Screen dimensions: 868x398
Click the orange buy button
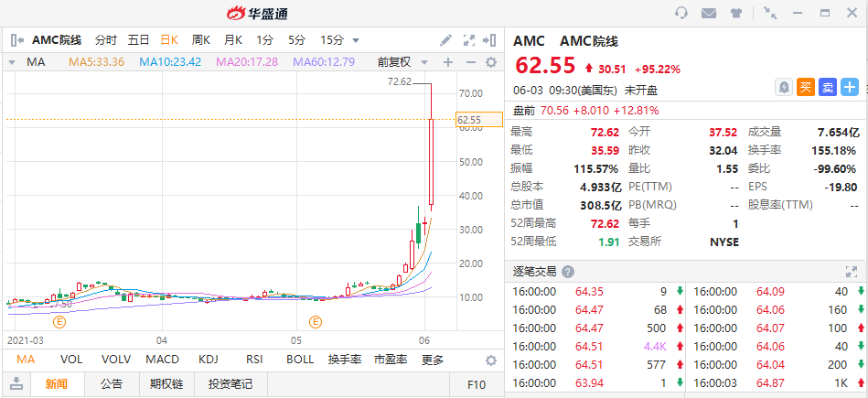(x=806, y=88)
